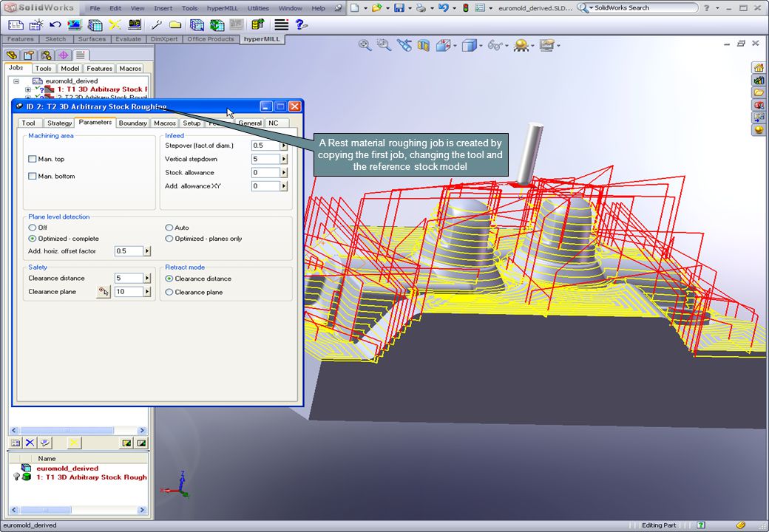Click the Hide/Show Items glasses icon
Viewport: 769px width, 532px height.
tap(495, 46)
